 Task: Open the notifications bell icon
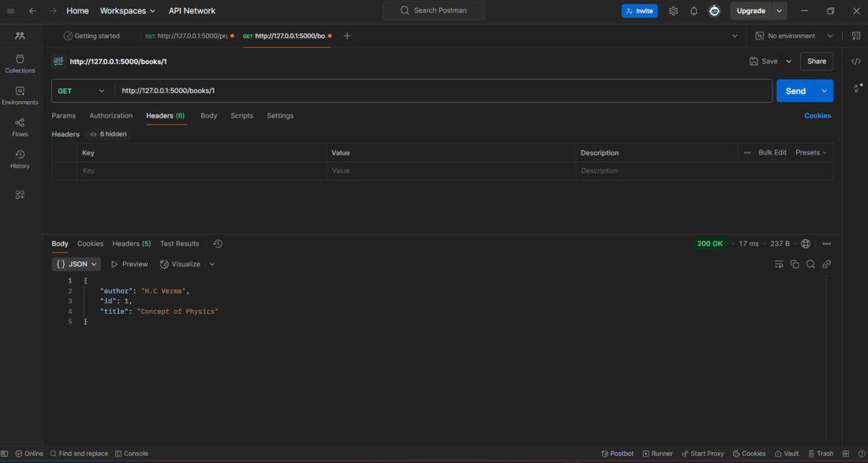[694, 11]
